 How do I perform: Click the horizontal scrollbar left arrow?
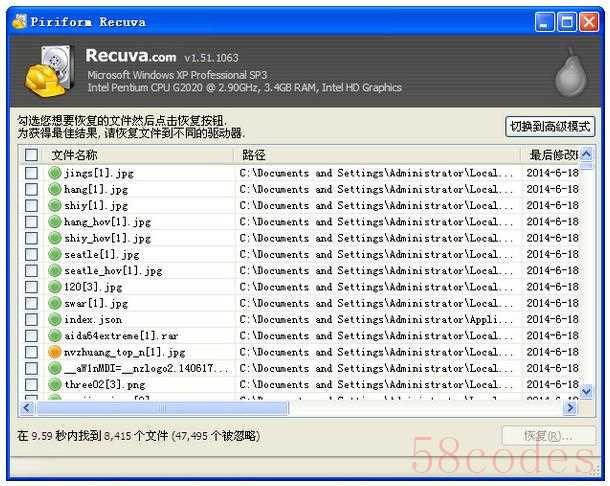tap(27, 408)
